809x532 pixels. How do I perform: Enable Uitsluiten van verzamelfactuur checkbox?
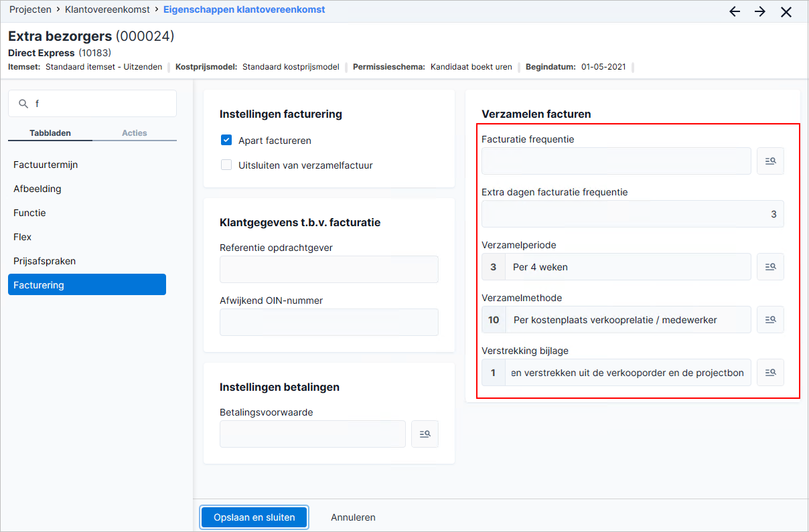[x=226, y=165]
